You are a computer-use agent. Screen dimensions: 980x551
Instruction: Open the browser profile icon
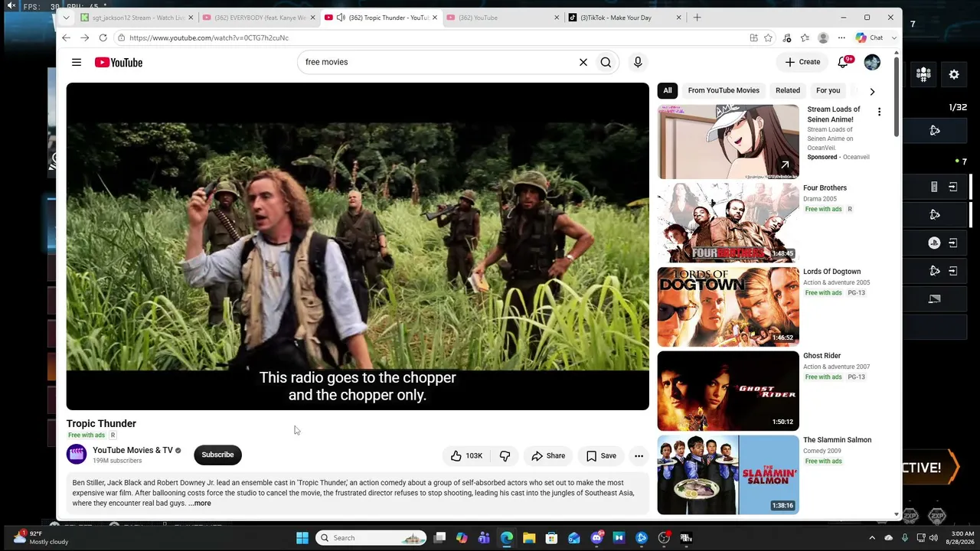tap(823, 37)
